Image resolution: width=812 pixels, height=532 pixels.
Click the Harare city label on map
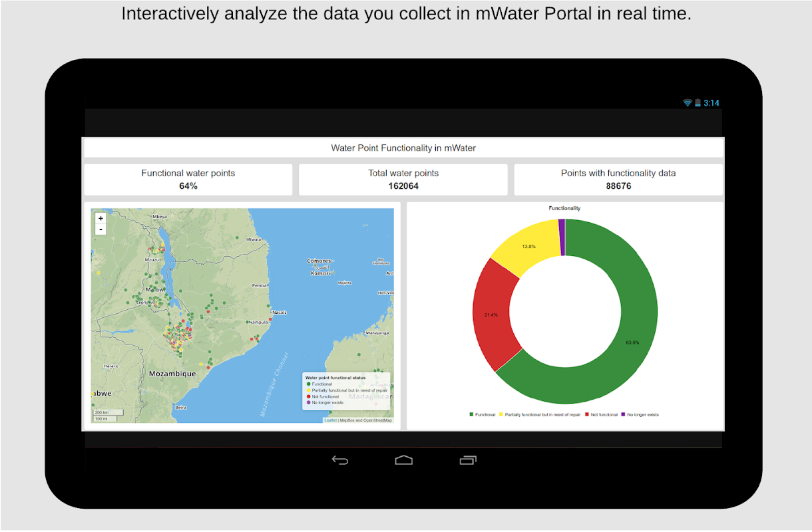(110, 366)
